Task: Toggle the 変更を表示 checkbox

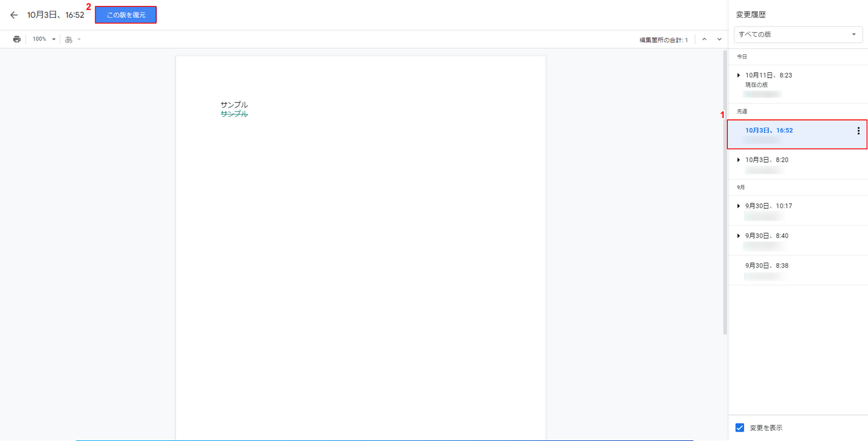Action: tap(740, 428)
